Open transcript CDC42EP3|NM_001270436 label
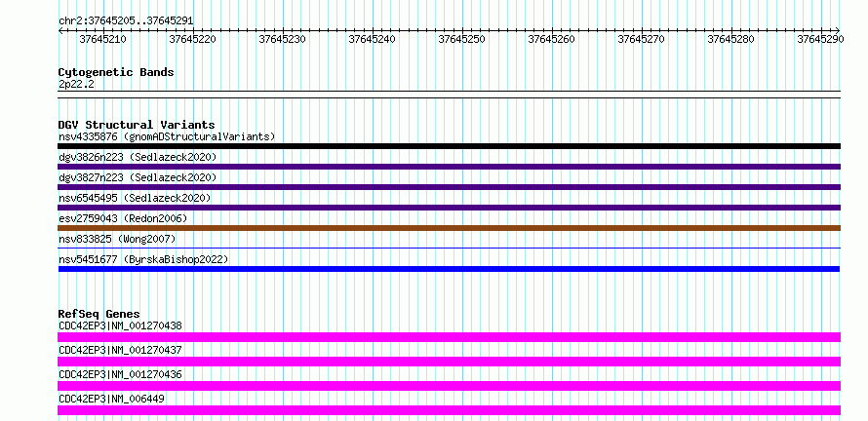Viewport: 868px width, 421px height. point(120,374)
